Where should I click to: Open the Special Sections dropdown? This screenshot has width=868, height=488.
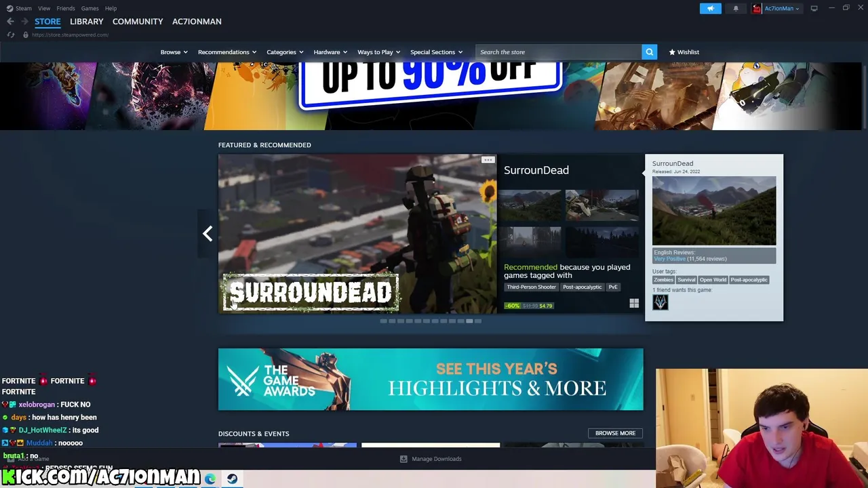click(x=436, y=52)
